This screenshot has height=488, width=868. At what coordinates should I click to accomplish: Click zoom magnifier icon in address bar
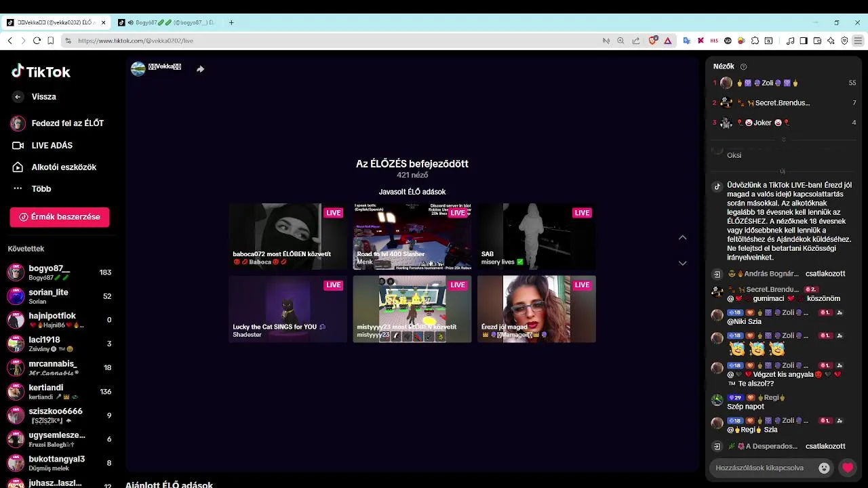(x=620, y=41)
